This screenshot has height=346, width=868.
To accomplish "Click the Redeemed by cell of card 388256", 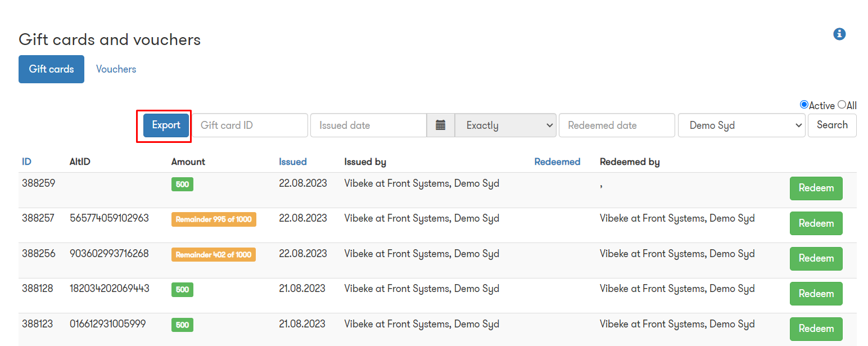I will tap(677, 254).
